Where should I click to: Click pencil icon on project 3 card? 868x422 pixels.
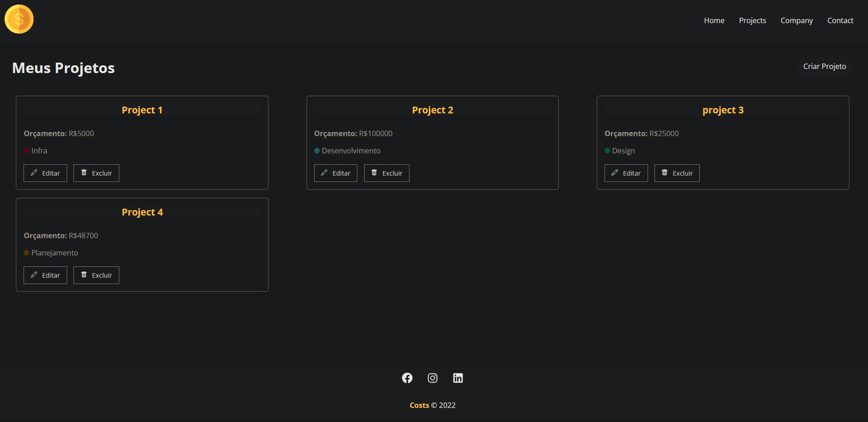[614, 173]
